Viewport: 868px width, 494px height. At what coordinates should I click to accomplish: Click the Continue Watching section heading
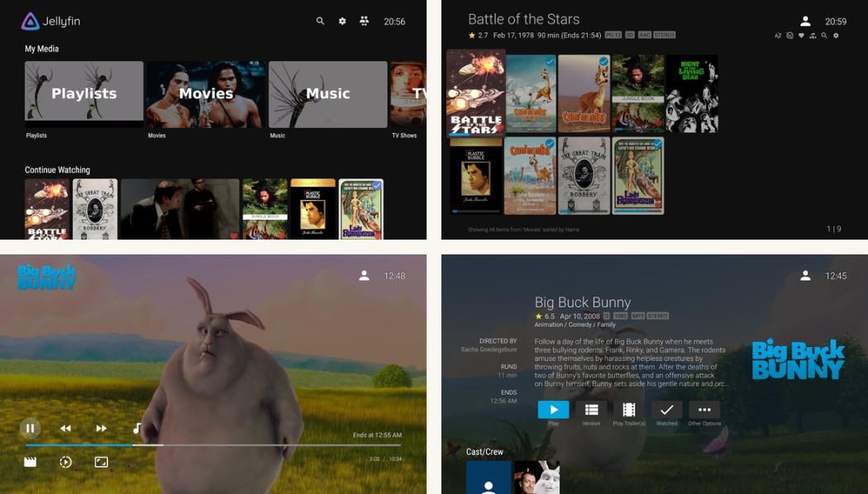coord(57,170)
